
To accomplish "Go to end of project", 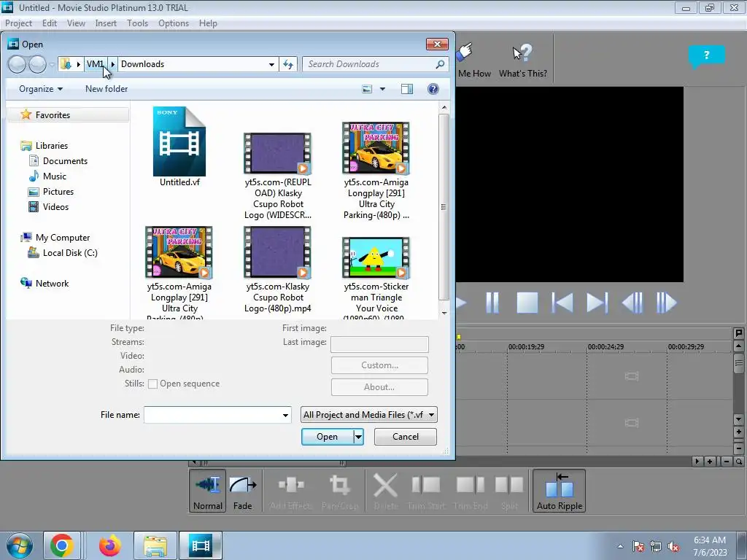I will click(x=597, y=303).
